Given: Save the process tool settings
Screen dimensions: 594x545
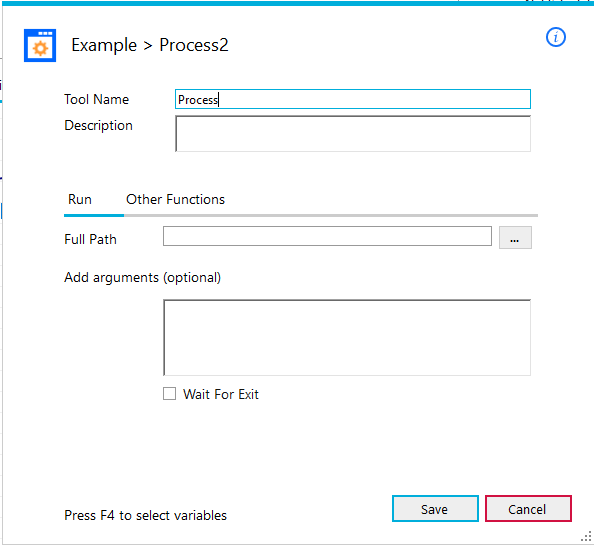Looking at the screenshot, I should click(x=435, y=509).
